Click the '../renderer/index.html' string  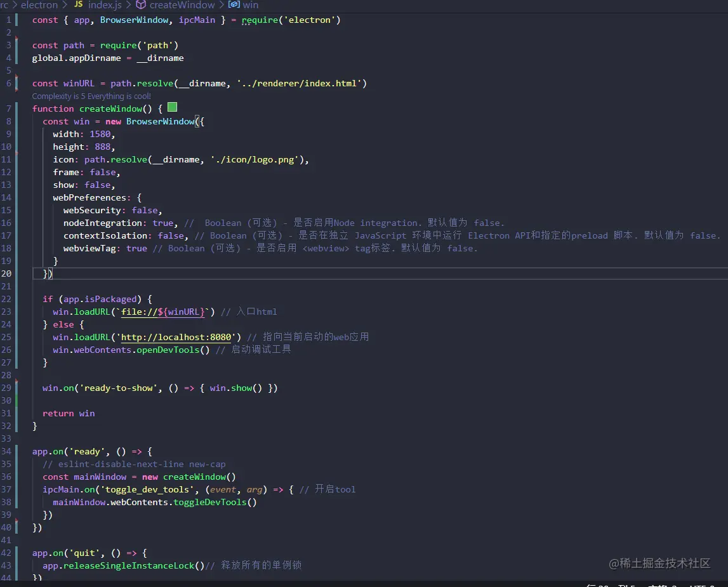(x=300, y=84)
